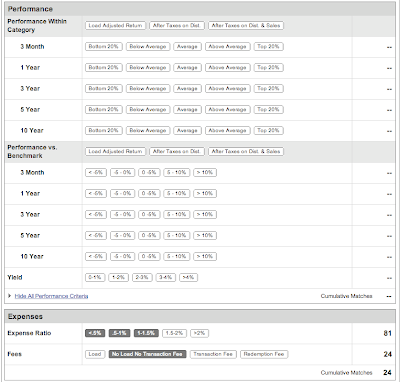Select the 1-2% Yield filter
Screen dimensions: 400x382
tap(119, 278)
